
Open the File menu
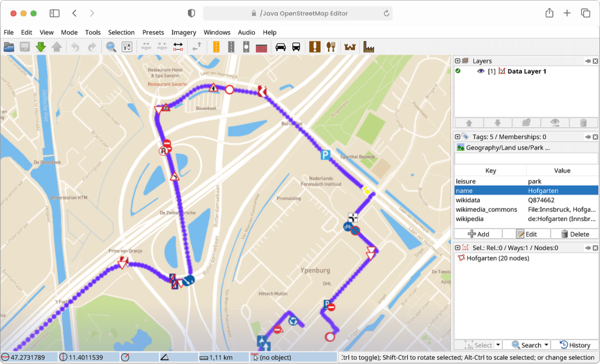8,33
